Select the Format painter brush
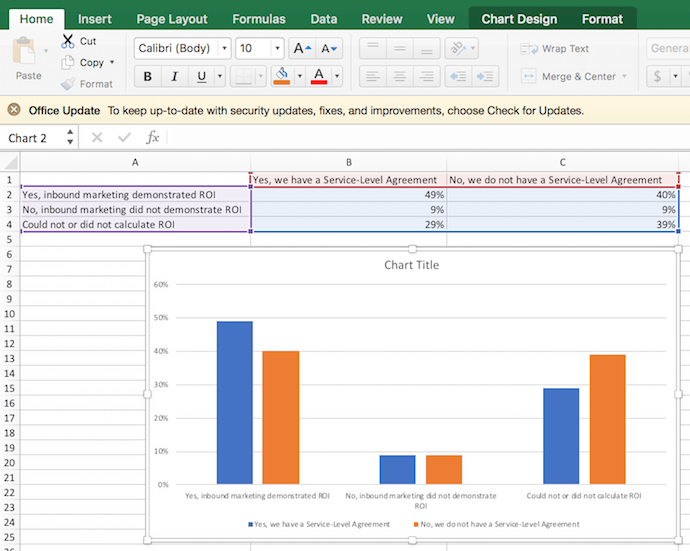This screenshot has height=551, width=690. coord(68,84)
